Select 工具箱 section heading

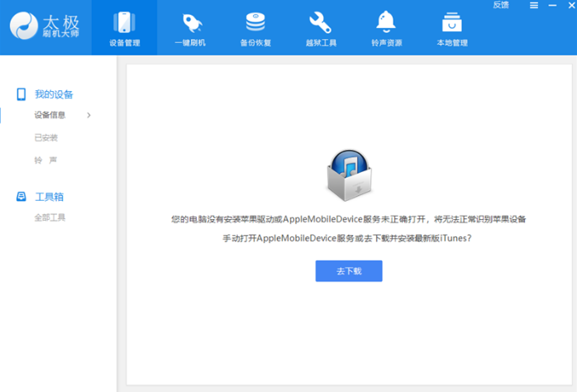(x=50, y=197)
